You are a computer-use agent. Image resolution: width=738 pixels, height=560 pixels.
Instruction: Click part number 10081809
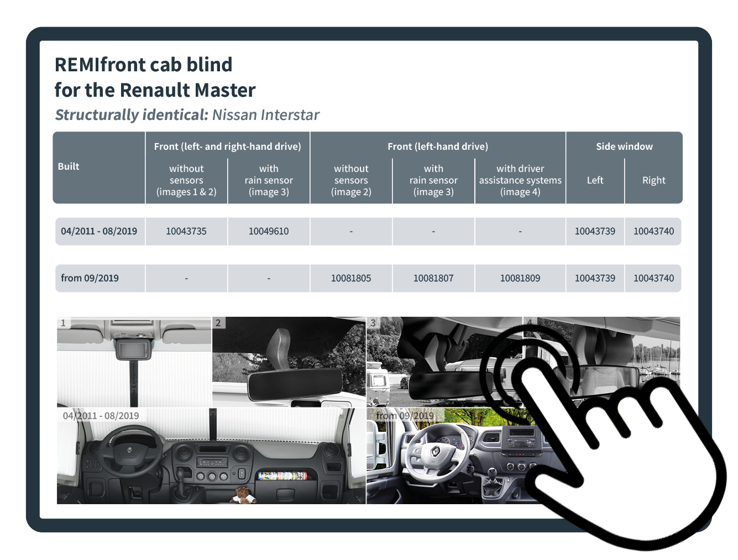tap(520, 278)
